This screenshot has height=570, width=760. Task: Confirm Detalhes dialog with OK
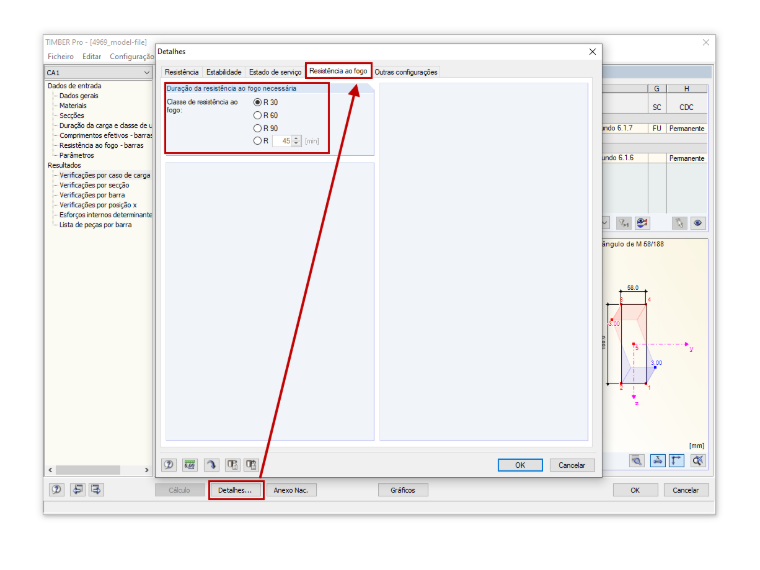coord(520,465)
